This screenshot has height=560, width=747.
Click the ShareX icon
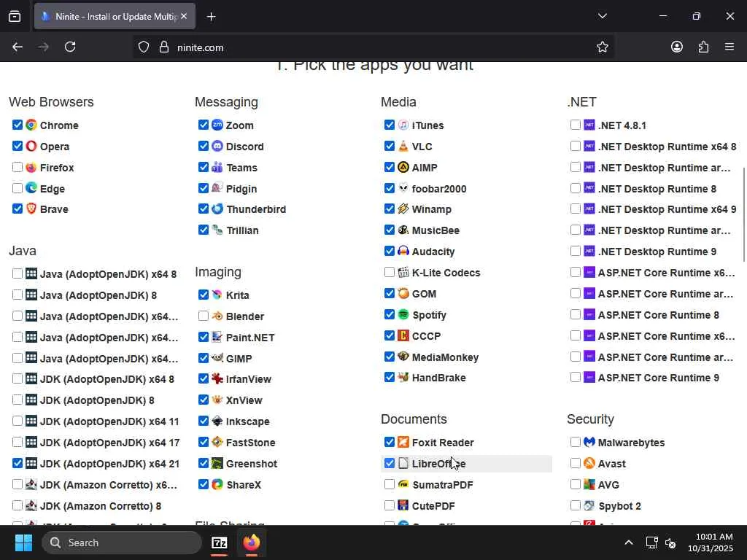[217, 484]
